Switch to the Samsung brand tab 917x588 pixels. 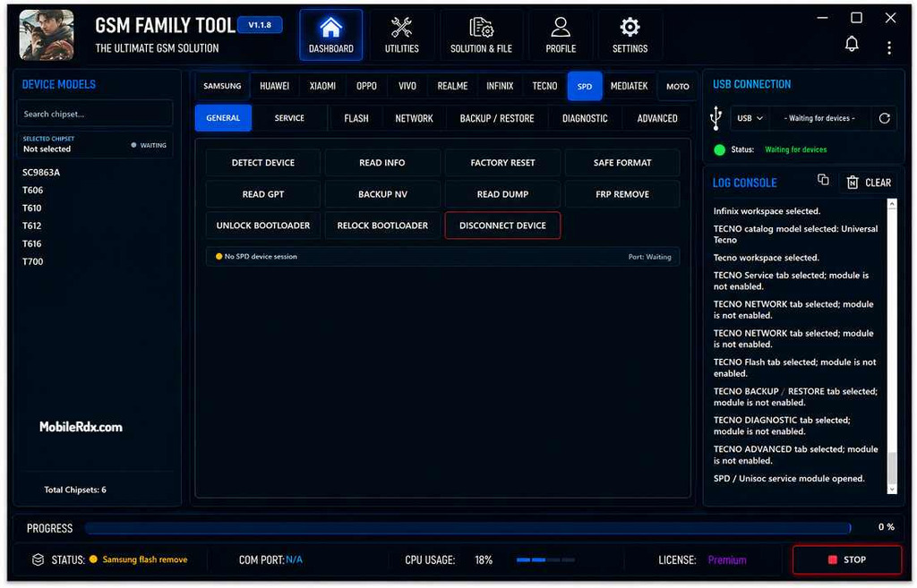222,86
